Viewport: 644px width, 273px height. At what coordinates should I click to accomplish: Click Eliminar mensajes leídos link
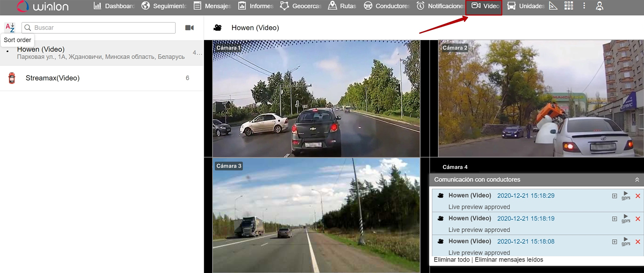click(509, 260)
